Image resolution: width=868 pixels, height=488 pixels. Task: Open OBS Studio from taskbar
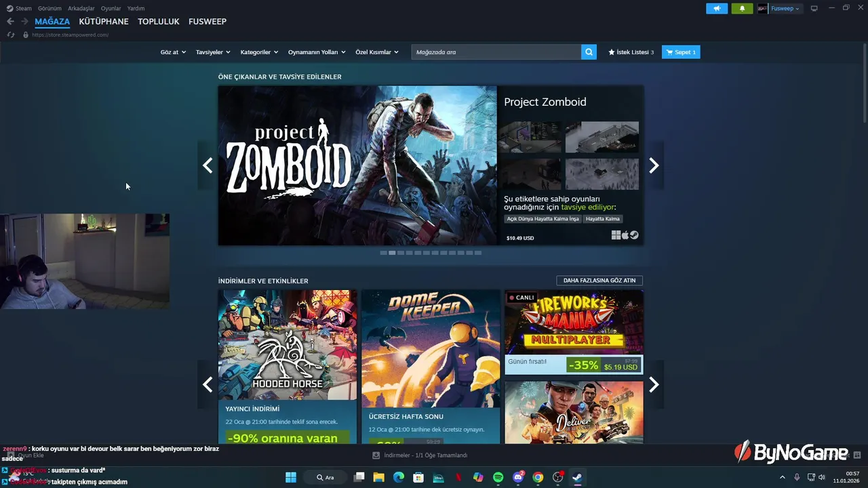click(558, 477)
